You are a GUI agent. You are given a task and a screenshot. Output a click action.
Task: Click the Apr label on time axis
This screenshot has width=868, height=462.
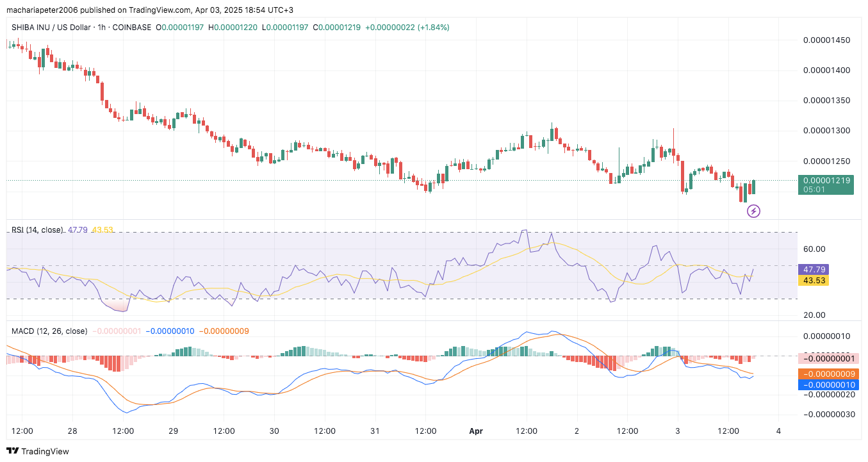pyautogui.click(x=477, y=431)
